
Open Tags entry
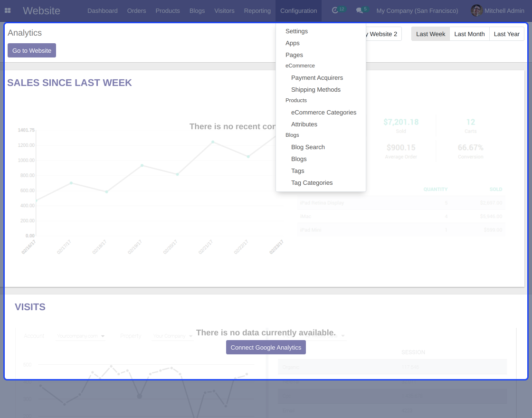pyautogui.click(x=321, y=171)
